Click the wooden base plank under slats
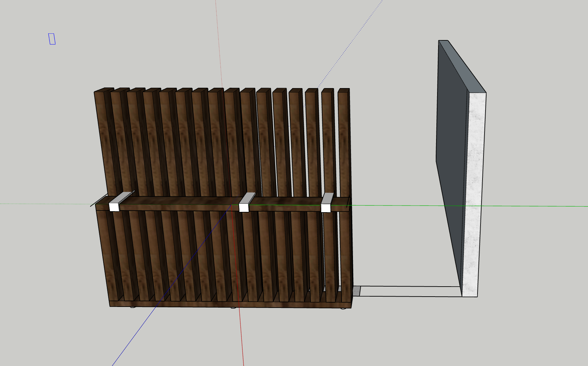The width and height of the screenshot is (588, 366). tap(230, 304)
